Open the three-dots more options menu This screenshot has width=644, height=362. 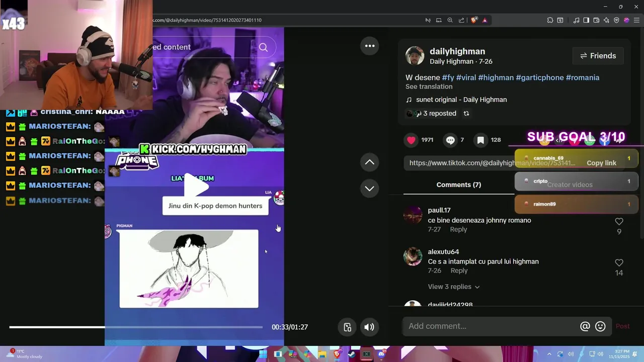(370, 46)
